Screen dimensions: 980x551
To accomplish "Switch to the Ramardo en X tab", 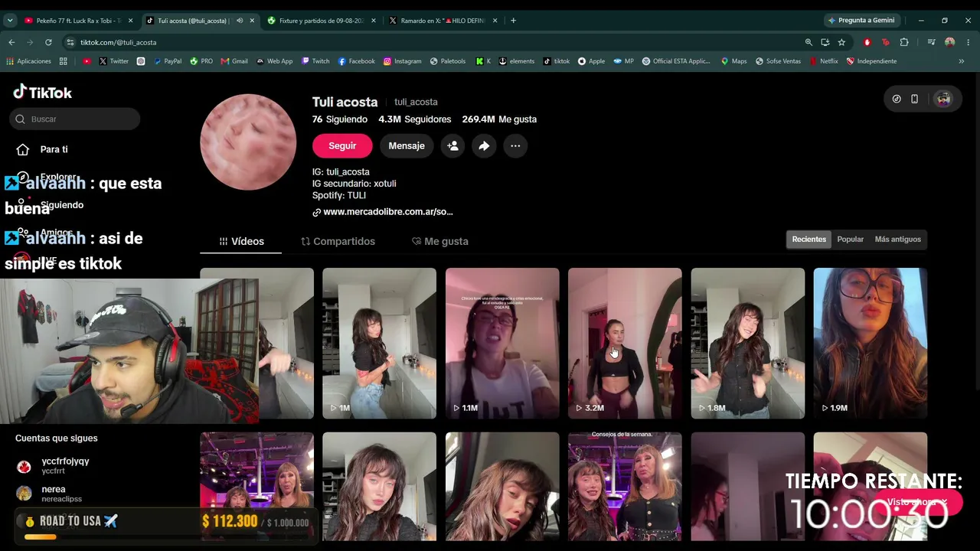I will [443, 21].
